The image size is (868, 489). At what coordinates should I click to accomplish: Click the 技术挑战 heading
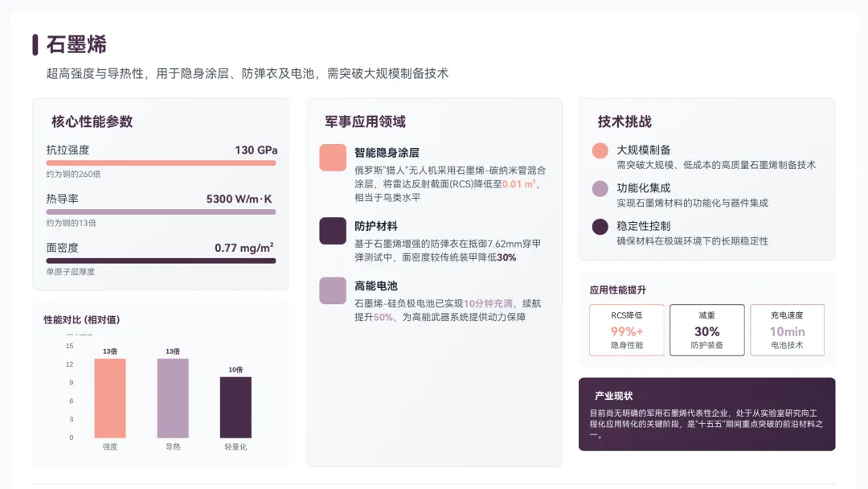(624, 121)
